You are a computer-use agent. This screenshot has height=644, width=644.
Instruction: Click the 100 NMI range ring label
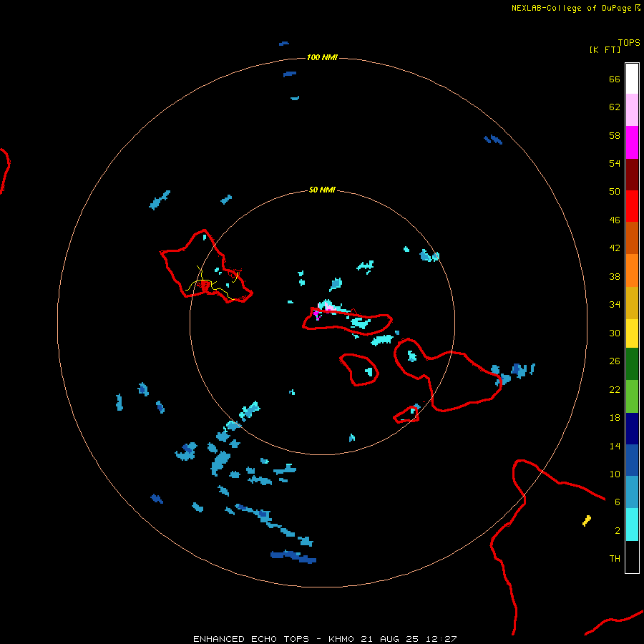coord(322,57)
